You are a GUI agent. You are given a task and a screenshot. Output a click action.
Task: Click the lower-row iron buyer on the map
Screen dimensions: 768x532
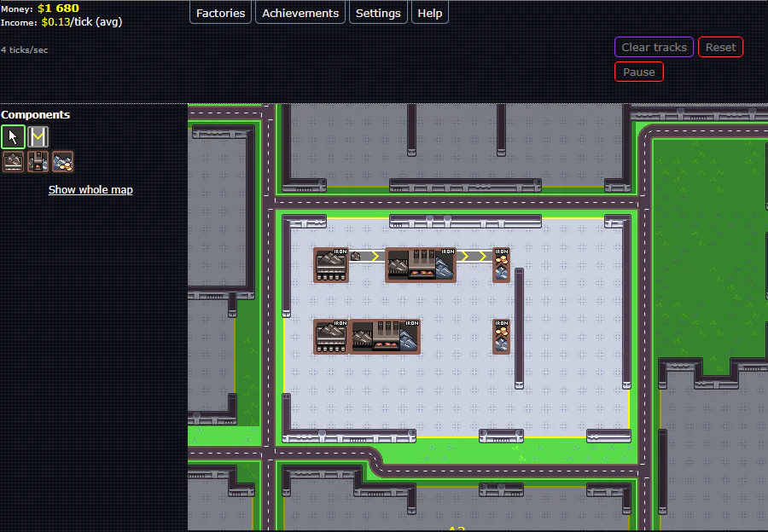click(331, 337)
